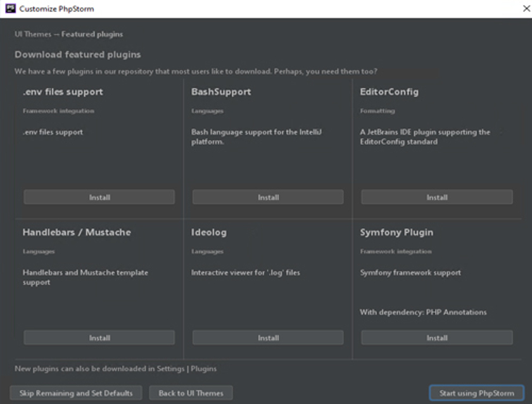Click 'A JetBrains IDE plugin supporting' description

point(425,137)
